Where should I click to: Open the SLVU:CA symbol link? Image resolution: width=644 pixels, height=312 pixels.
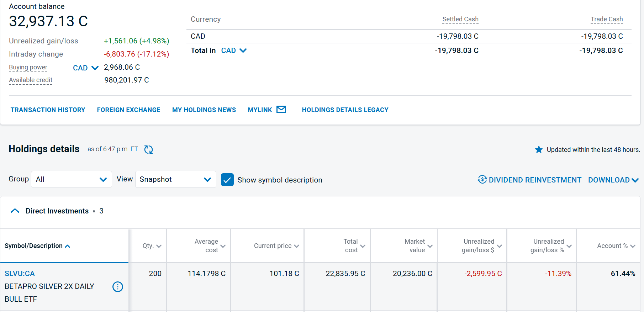coord(20,274)
